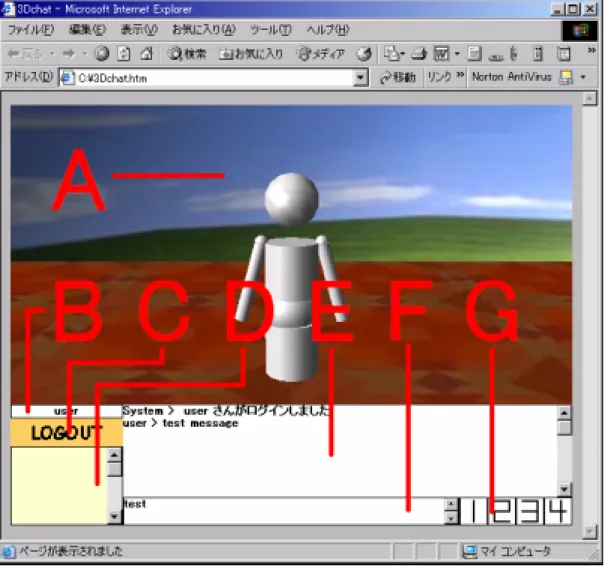Image resolution: width=604 pixels, height=566 pixels.
Task: Click the Windows logo throbber icon
Action: pyautogui.click(x=581, y=30)
